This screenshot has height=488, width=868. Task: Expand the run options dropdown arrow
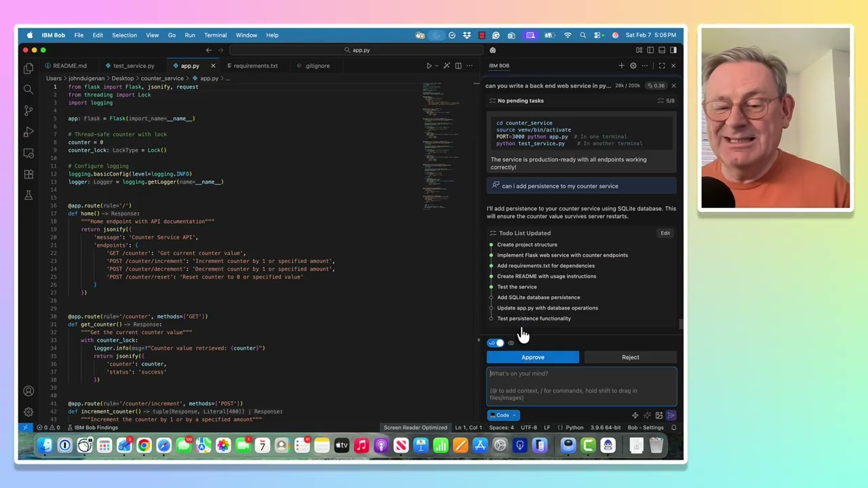437,66
